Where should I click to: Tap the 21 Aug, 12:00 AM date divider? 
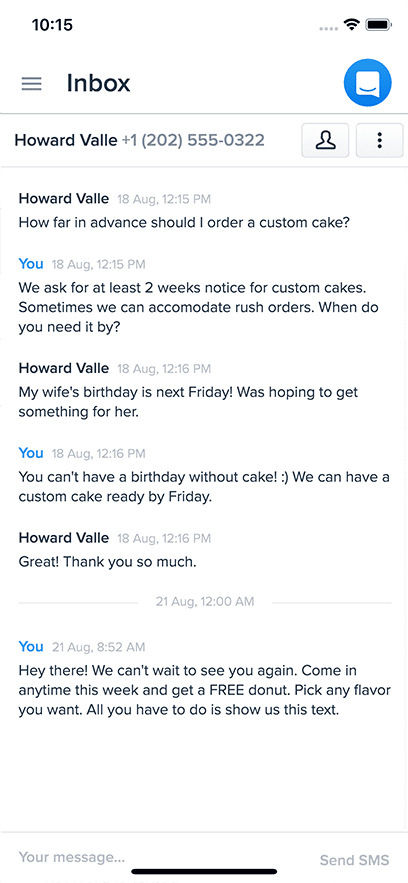[x=205, y=602]
